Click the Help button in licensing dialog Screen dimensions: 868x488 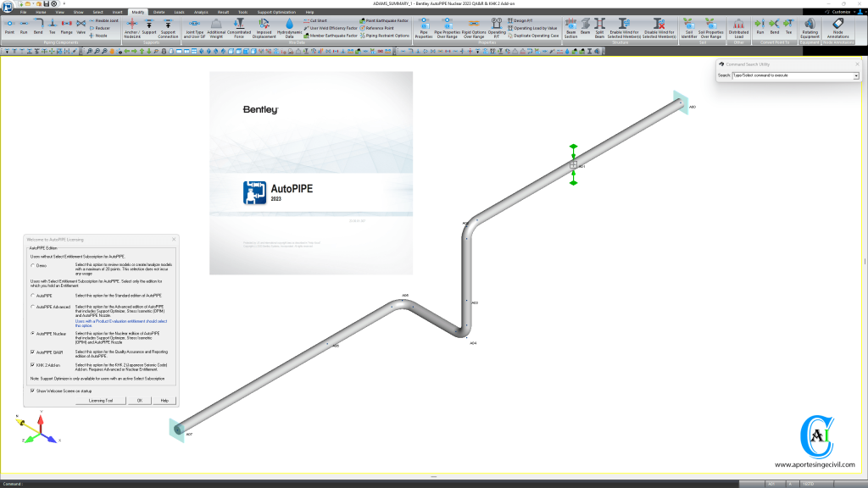(x=164, y=401)
